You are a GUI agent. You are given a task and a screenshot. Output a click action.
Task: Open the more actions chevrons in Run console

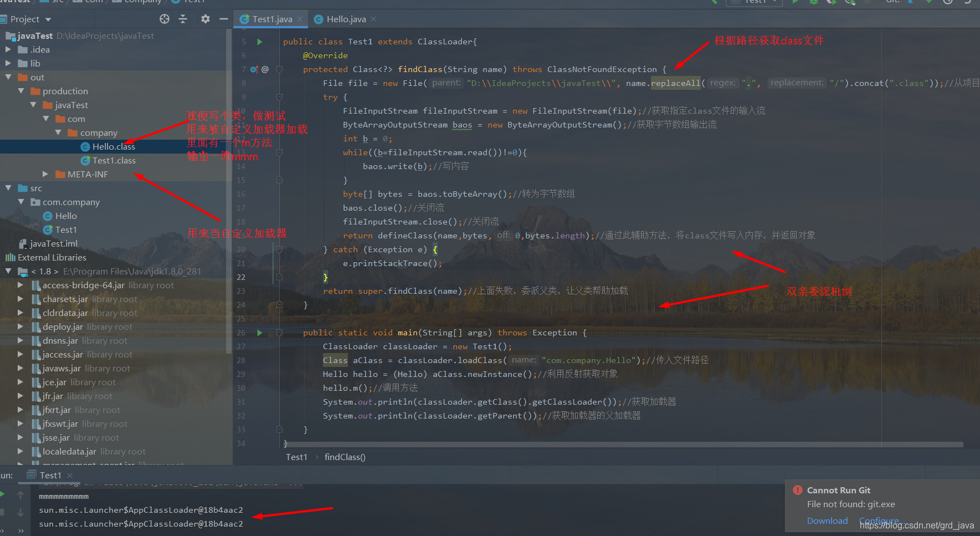coord(21,530)
